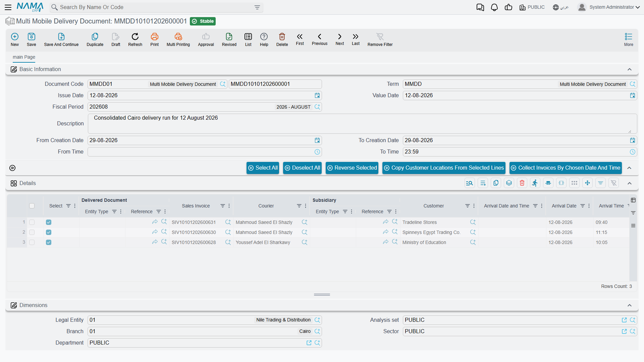Click the New document toolbar icon
This screenshot has height=362, width=644.
15,39
